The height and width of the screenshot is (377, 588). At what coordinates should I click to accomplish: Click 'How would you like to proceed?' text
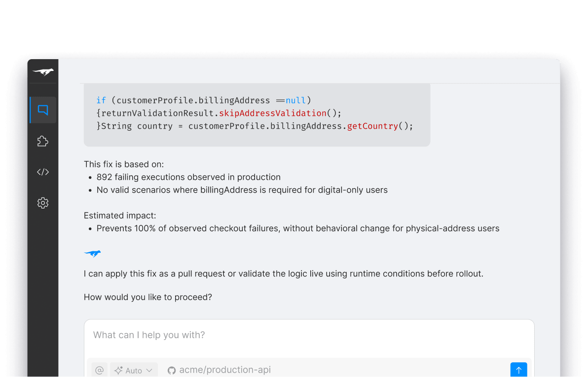[148, 297]
